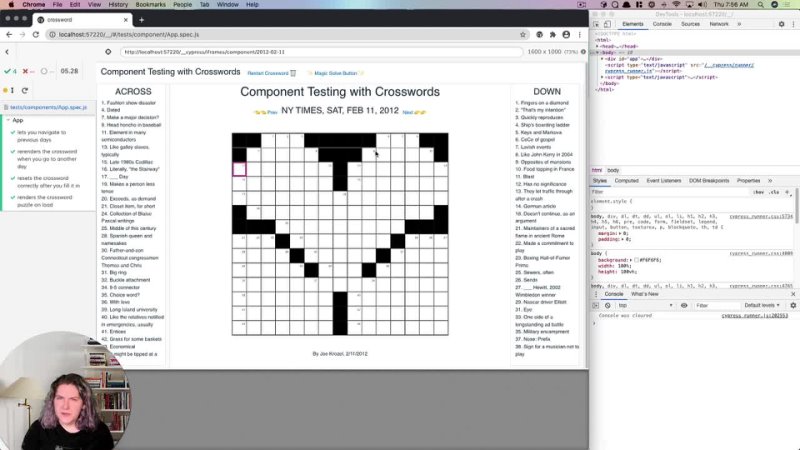The image size is (800, 450).
Task: Clear the console icon
Action: tap(607, 306)
